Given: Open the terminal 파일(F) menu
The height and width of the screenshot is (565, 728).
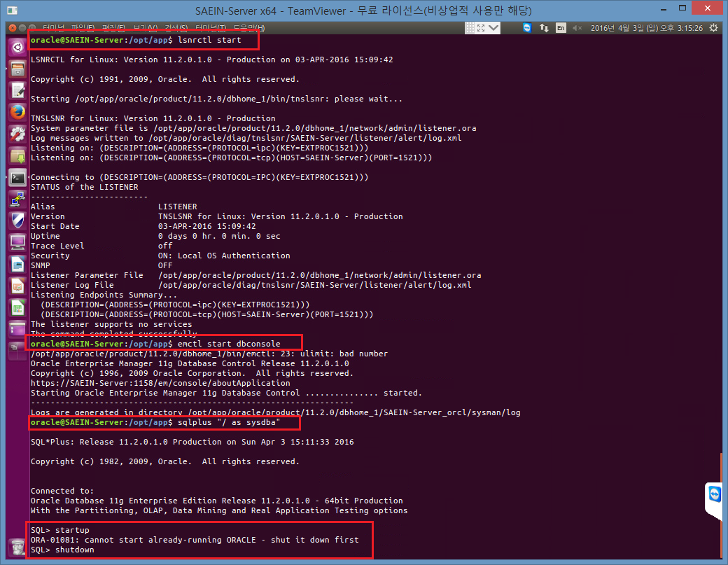Looking at the screenshot, I should point(83,28).
